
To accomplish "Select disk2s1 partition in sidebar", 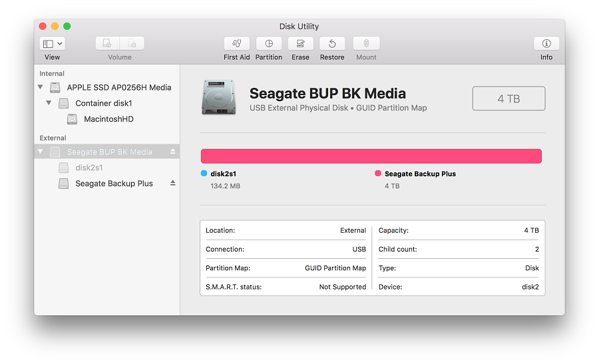I will [107, 168].
